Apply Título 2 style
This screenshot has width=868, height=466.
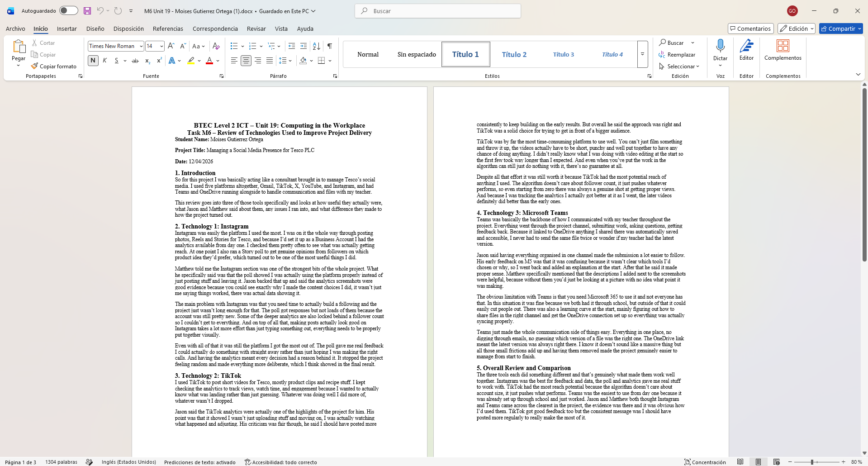point(514,54)
